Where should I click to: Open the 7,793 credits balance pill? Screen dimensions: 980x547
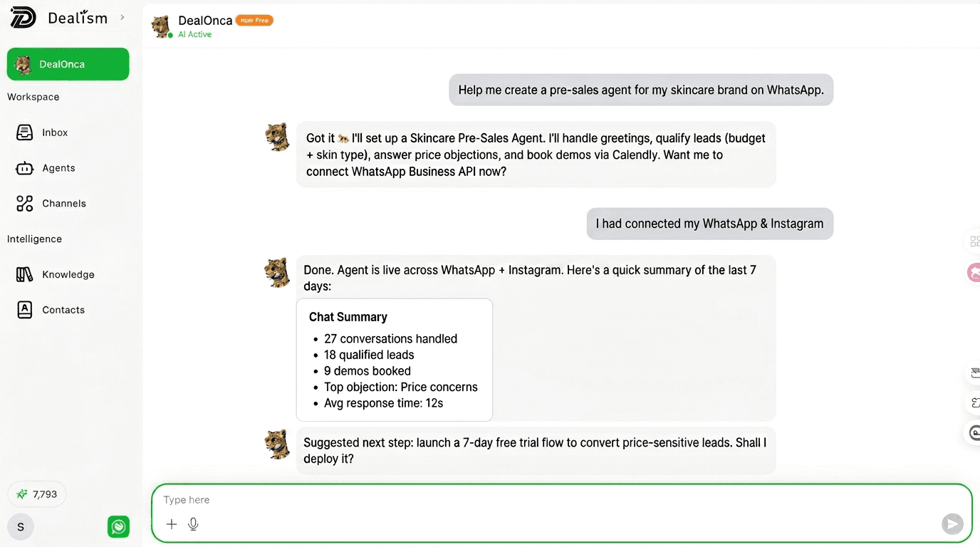click(x=37, y=494)
